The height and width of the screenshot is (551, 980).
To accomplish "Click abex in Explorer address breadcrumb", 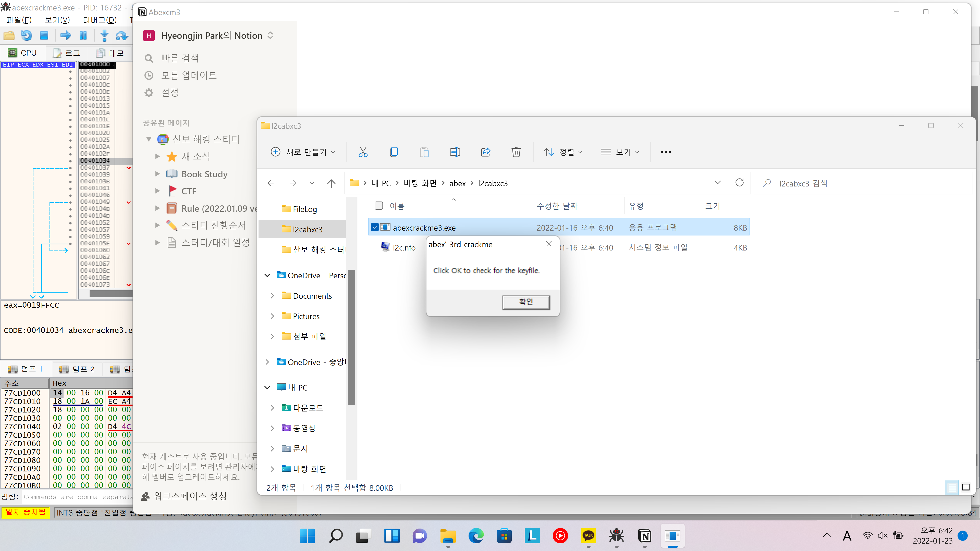I will (457, 183).
